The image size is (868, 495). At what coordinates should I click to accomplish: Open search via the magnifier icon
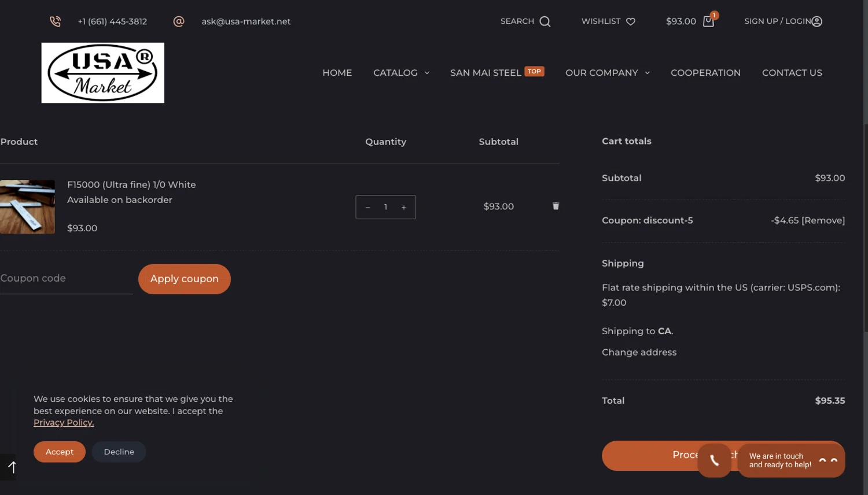point(545,21)
